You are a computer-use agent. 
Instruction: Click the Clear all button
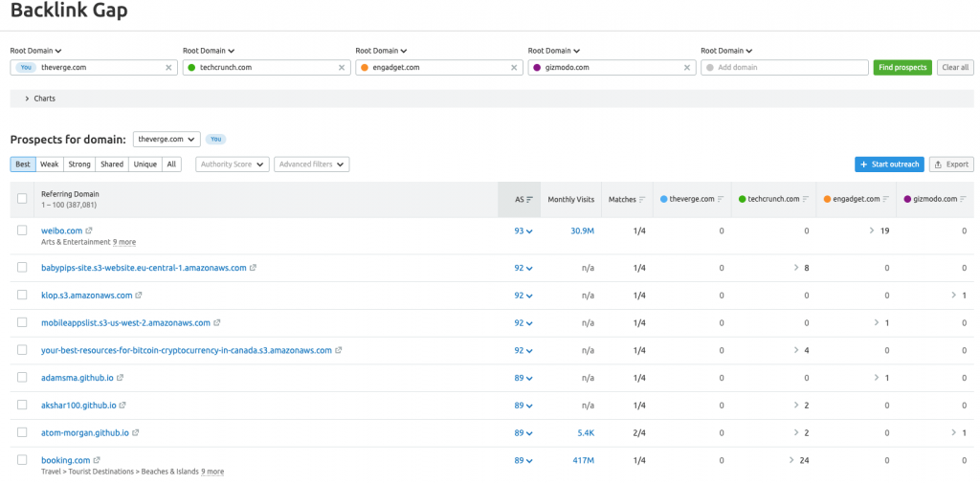pyautogui.click(x=955, y=68)
